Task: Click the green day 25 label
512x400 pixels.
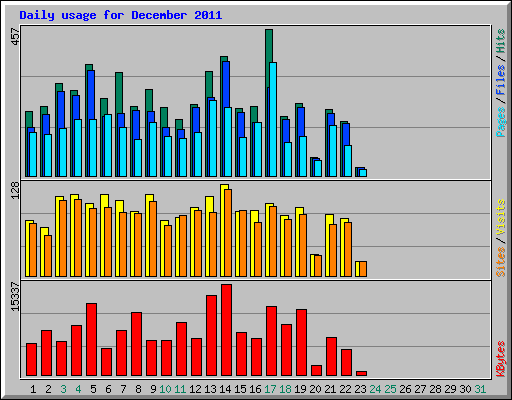Action: 390,389
